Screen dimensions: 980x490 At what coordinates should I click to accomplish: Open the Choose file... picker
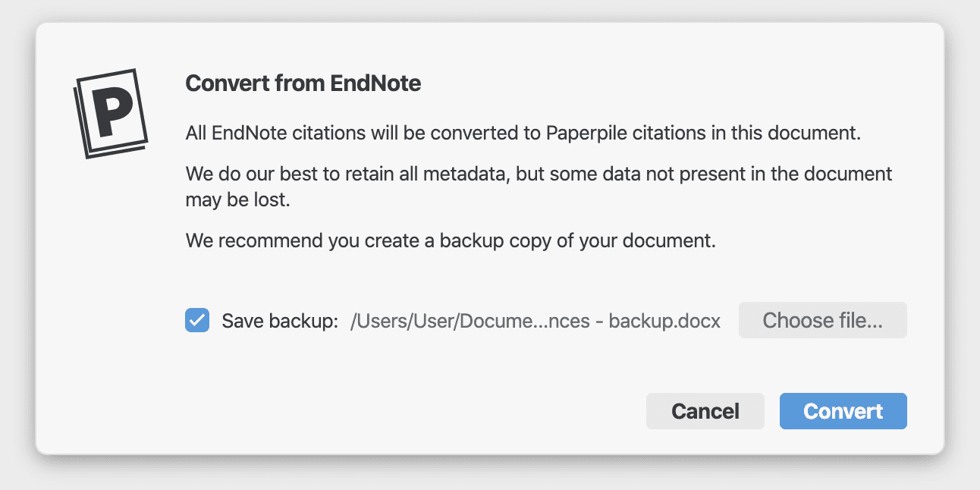(822, 320)
